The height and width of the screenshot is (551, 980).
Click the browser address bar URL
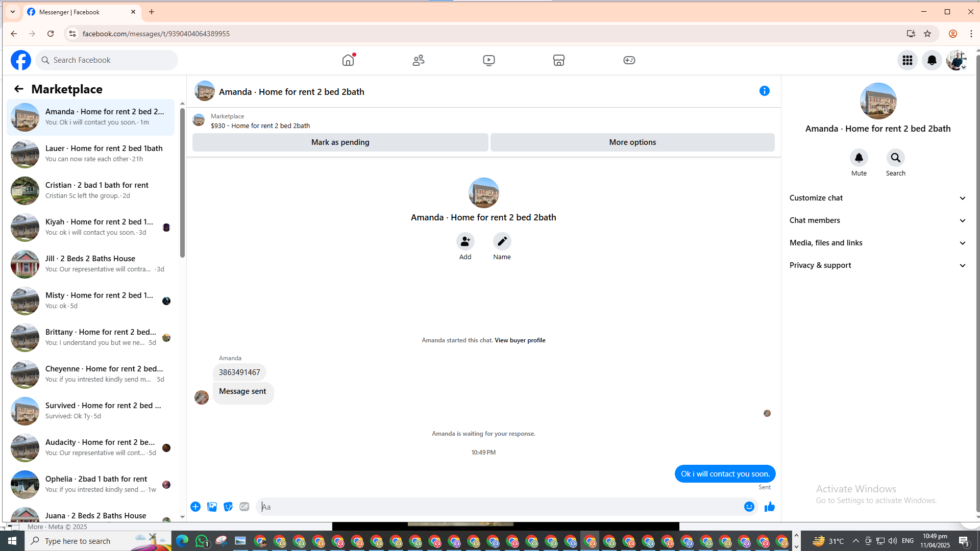click(x=156, y=34)
